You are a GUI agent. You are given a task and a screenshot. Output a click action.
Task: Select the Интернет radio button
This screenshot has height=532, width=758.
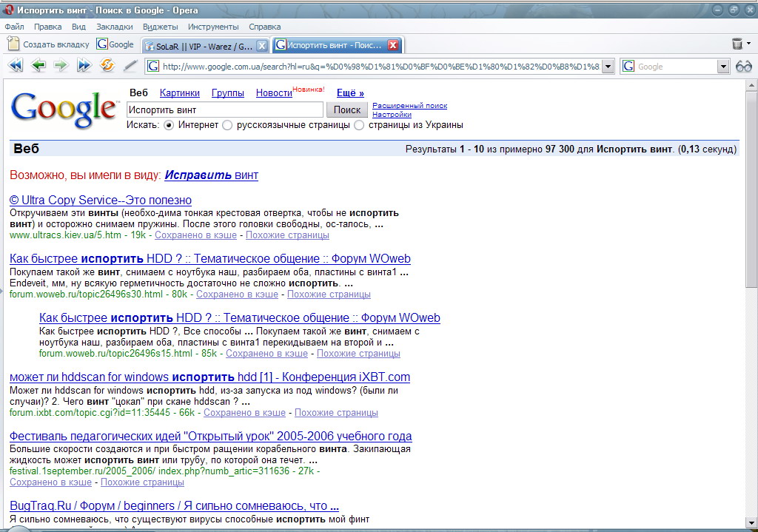coord(168,125)
